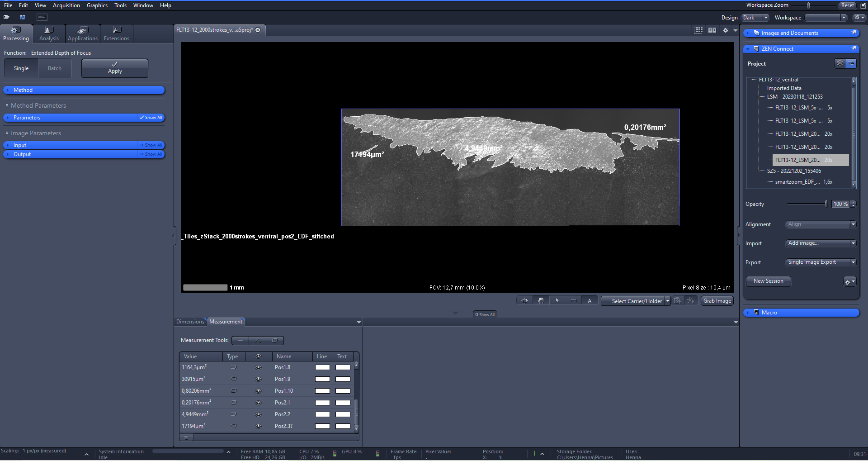Click the split view arrows icon
Image resolution: width=868 pixels, height=461 pixels.
tap(712, 30)
